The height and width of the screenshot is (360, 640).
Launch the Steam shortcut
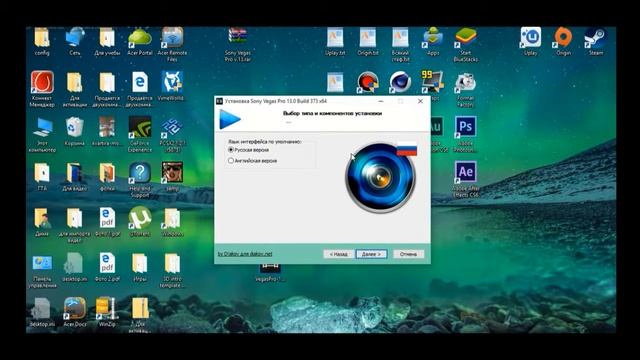[596, 41]
